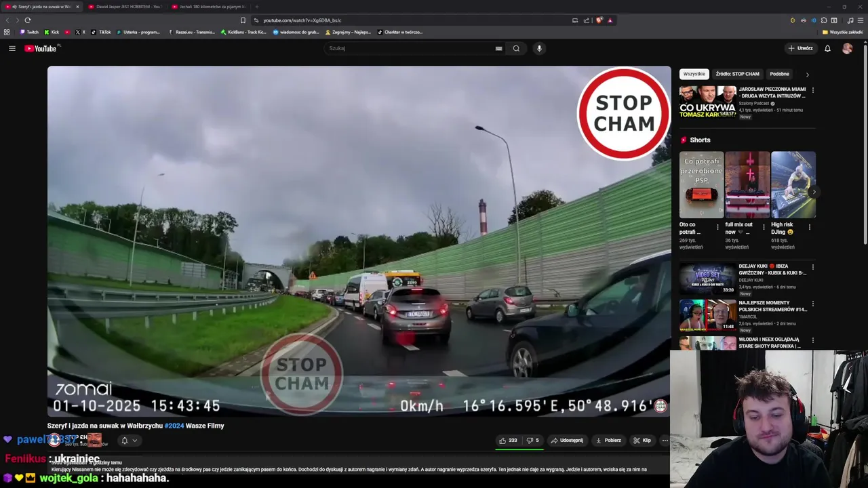Click the search magnifier button
Viewport: 868px width, 488px height.
[x=516, y=48]
